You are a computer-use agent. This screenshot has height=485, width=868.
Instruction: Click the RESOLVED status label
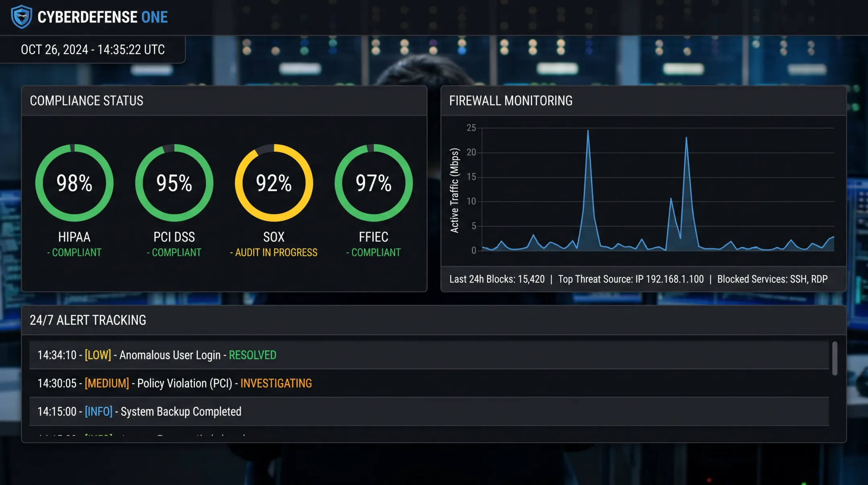[x=252, y=355]
